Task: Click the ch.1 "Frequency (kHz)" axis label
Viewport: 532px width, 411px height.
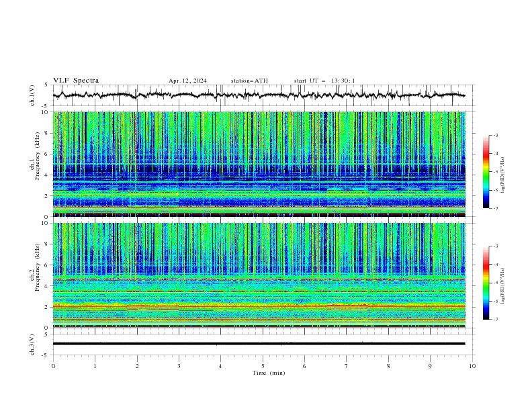Action: tap(38, 156)
